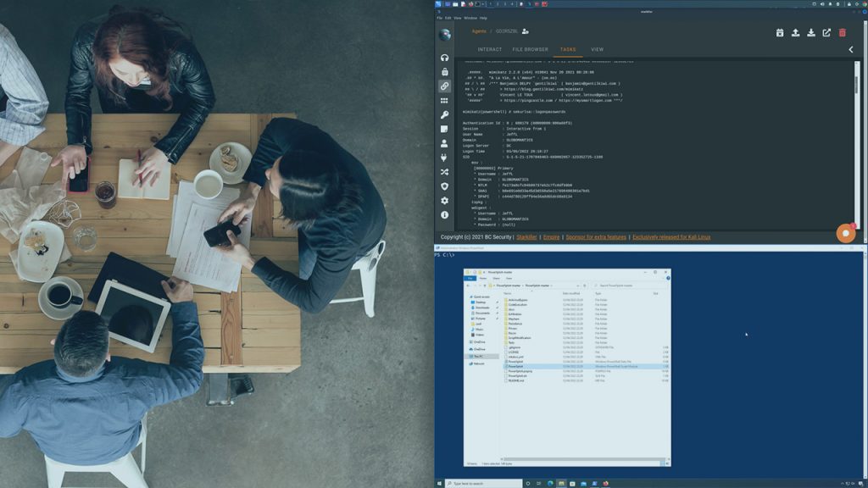Click the pop-out open in new window icon
The image size is (868, 488).
pyautogui.click(x=826, y=32)
